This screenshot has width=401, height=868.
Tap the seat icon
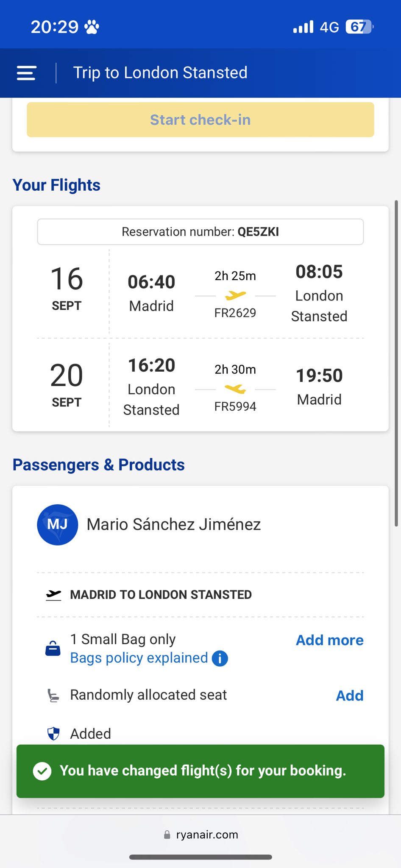coord(53,696)
